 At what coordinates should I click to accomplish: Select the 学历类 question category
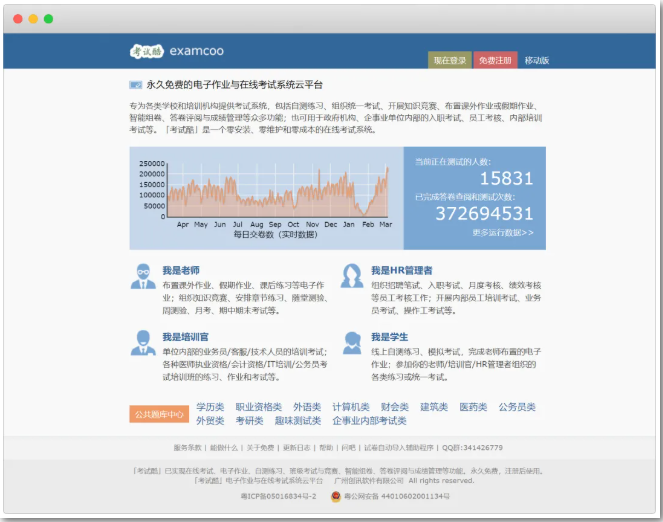click(x=211, y=407)
